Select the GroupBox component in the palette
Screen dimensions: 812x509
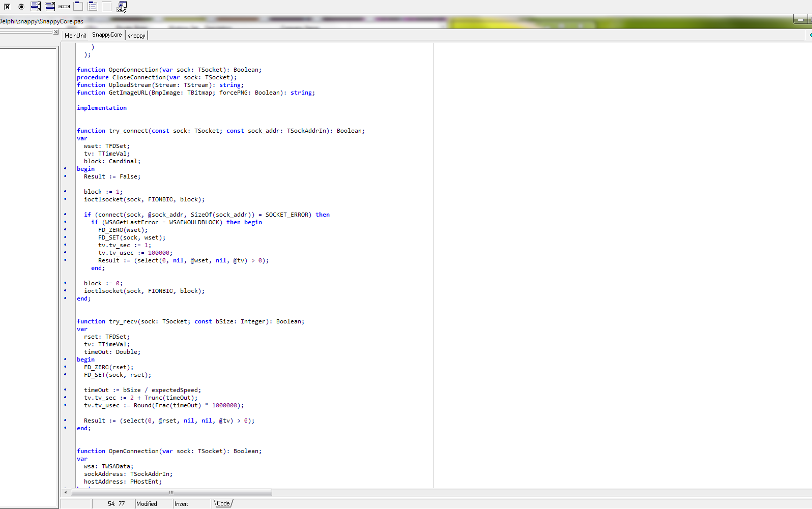click(x=78, y=6)
